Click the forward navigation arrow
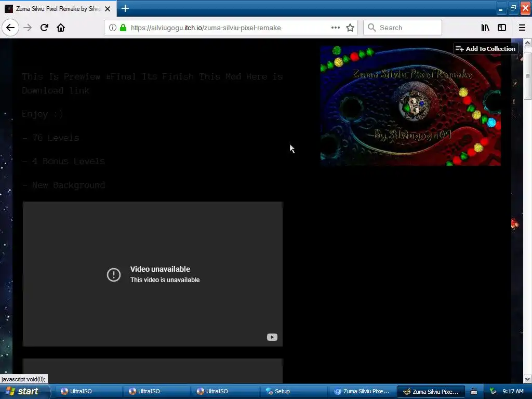The image size is (532, 399). [28, 28]
